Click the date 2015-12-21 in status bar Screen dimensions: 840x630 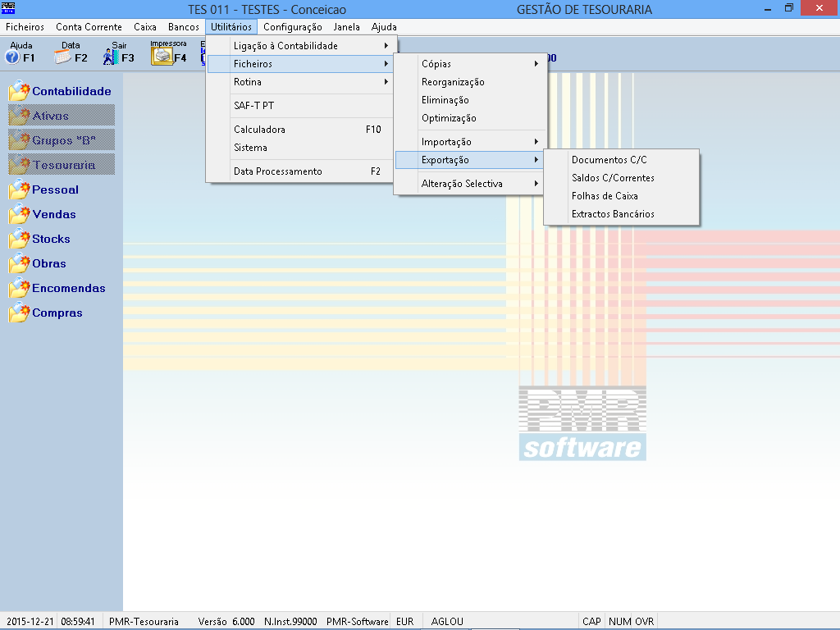click(30, 622)
